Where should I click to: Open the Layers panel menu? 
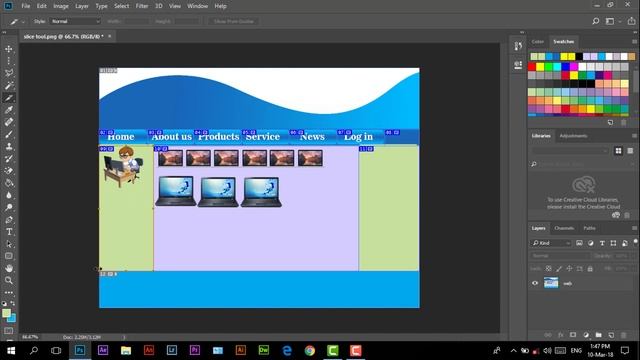click(634, 228)
